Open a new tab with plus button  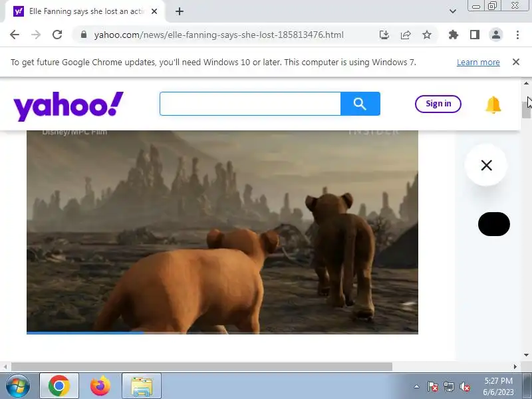pyautogui.click(x=180, y=11)
